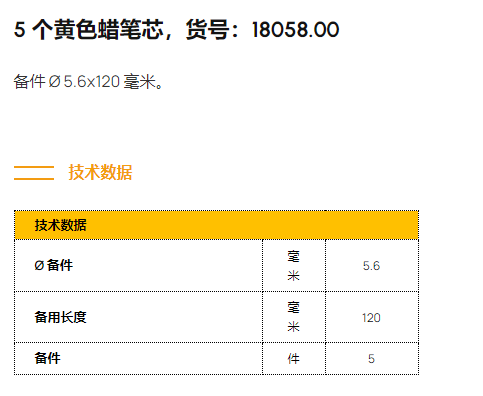This screenshot has width=483, height=396.
Task: Click the Ø symbol in the description line
Action: (x=55, y=82)
